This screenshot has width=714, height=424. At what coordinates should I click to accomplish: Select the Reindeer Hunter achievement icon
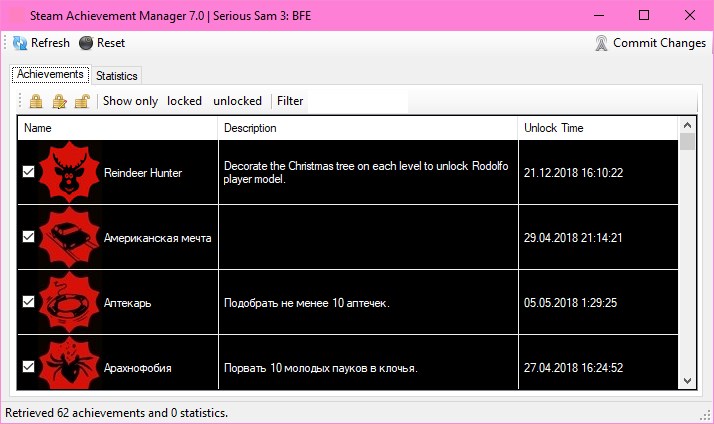69,172
